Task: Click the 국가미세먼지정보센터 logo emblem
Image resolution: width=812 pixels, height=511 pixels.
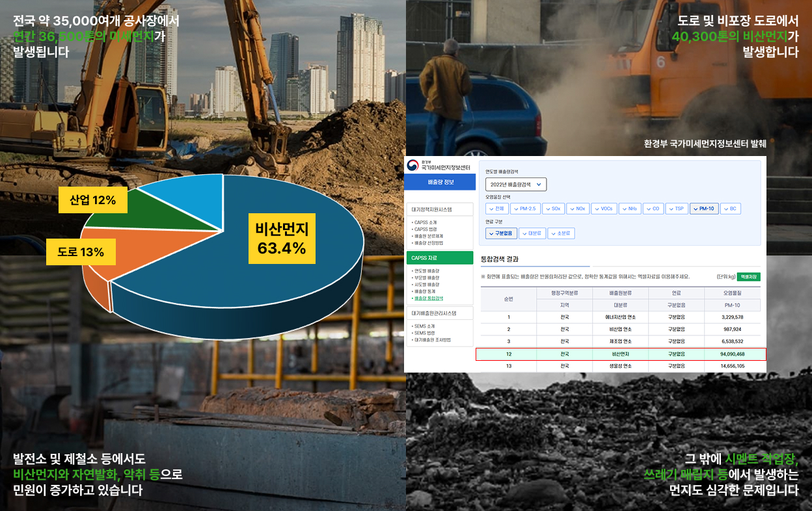Action: (x=413, y=166)
